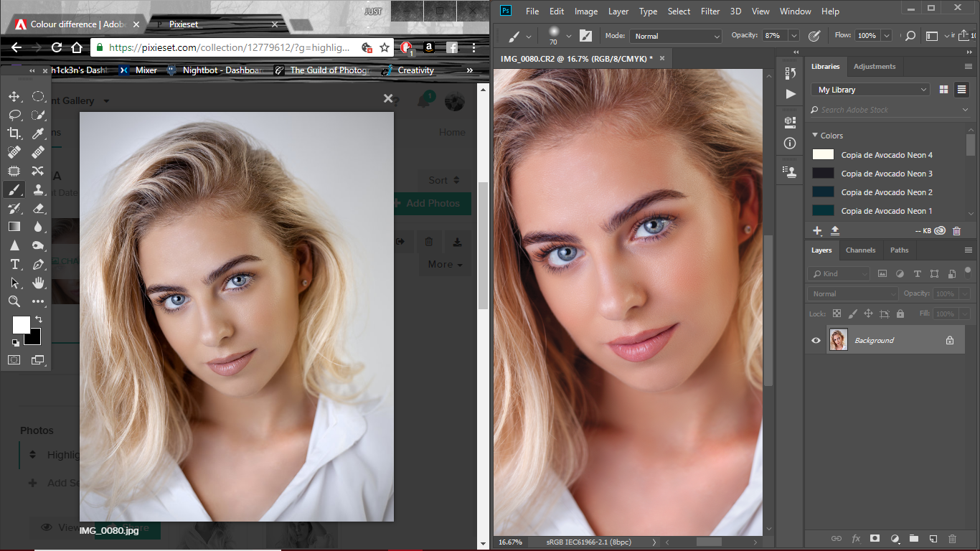
Task: Open Nightbot Dashboard bookmark
Action: (x=215, y=70)
